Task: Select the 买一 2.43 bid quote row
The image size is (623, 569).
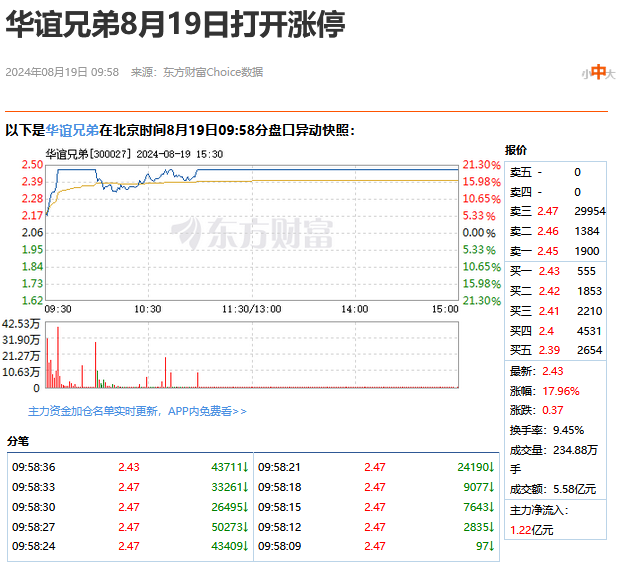Action: [555, 271]
